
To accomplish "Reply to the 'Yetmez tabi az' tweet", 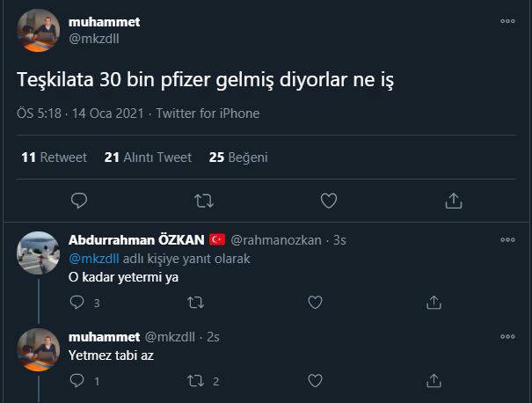I will pos(77,381).
